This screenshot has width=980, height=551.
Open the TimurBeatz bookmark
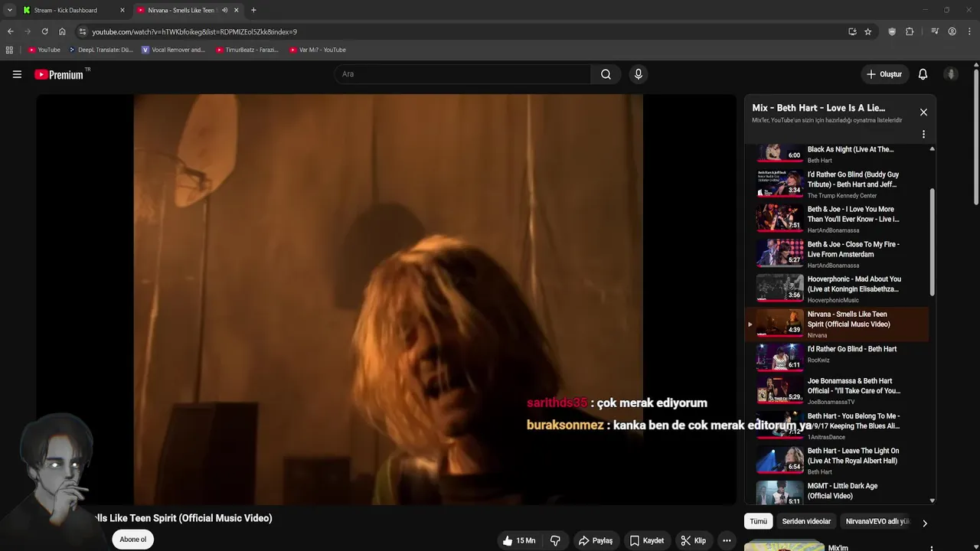pyautogui.click(x=247, y=50)
